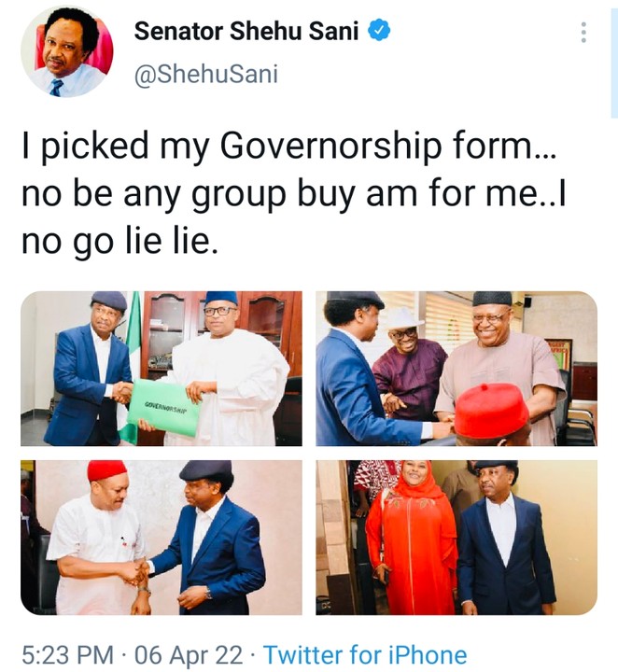This screenshot has width=618, height=672.
Task: Click the blue verified badge
Action: coord(379,31)
